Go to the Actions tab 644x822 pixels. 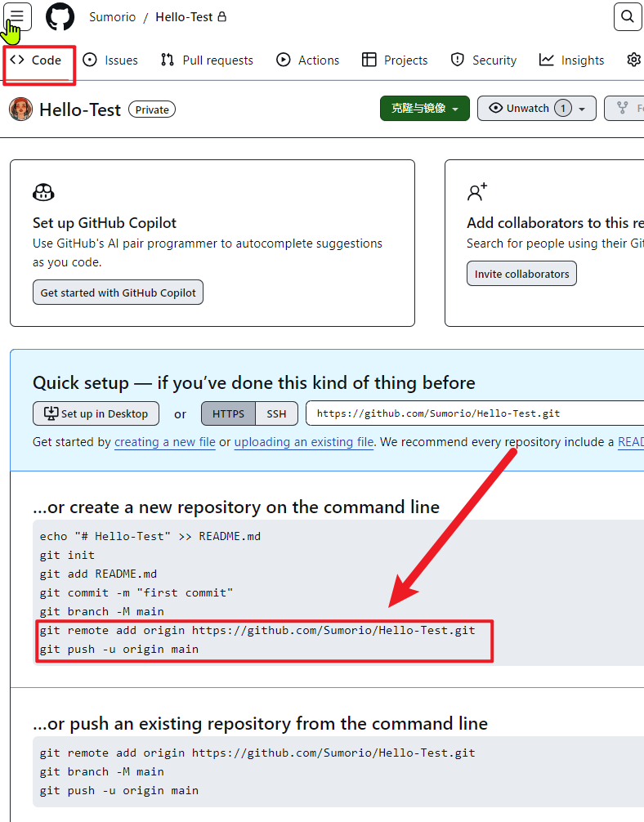tap(308, 60)
